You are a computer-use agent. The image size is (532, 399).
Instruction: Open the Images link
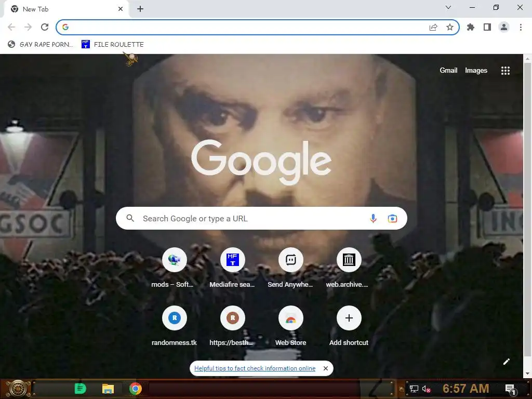476,70
